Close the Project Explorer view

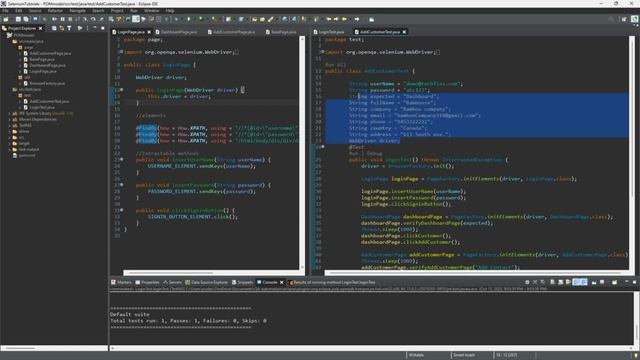click(40, 28)
